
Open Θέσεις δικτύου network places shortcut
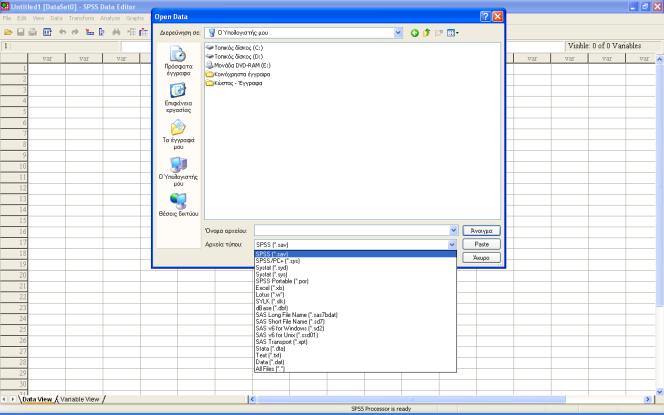coord(178,205)
